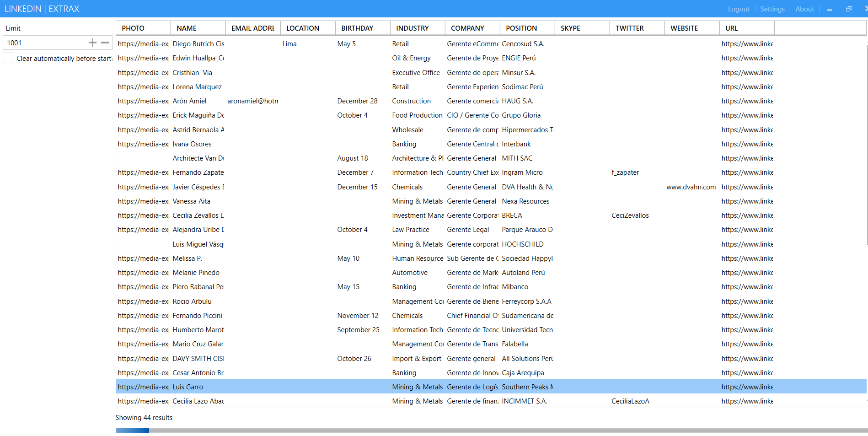Sort by the LOCATION column header
Viewport: 868px width, 436px height.
point(308,28)
